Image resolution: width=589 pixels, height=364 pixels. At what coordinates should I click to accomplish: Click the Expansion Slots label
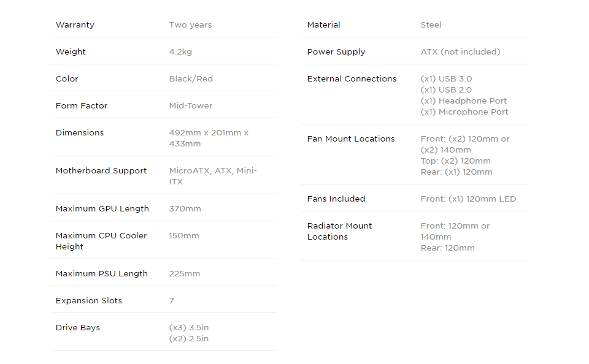[88, 301]
